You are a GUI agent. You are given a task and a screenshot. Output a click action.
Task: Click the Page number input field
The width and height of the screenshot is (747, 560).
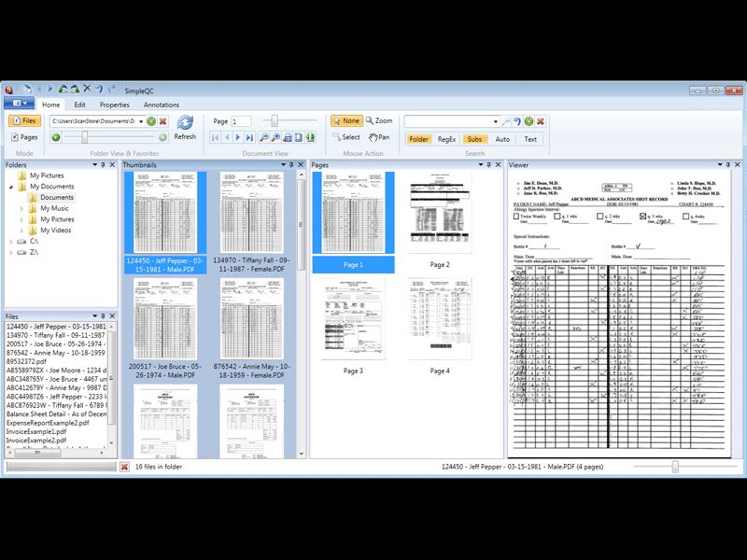click(241, 121)
